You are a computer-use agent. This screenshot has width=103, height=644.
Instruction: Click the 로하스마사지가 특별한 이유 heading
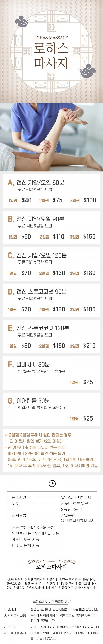click(x=52, y=601)
